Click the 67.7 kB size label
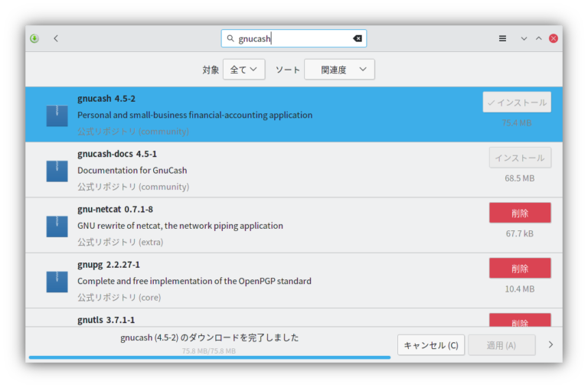This screenshot has height=388, width=588. point(520,233)
